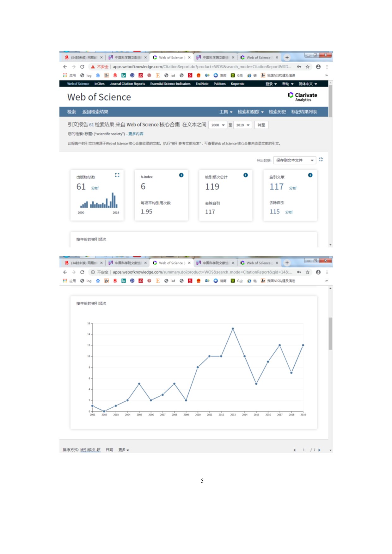Expand the 出版物总数 chart fullscreen icon
This screenshot has height=554, width=392.
pyautogui.click(x=117, y=175)
